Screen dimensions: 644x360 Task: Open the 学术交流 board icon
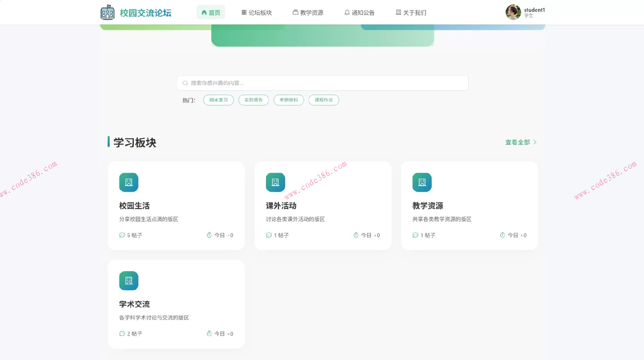pos(128,280)
